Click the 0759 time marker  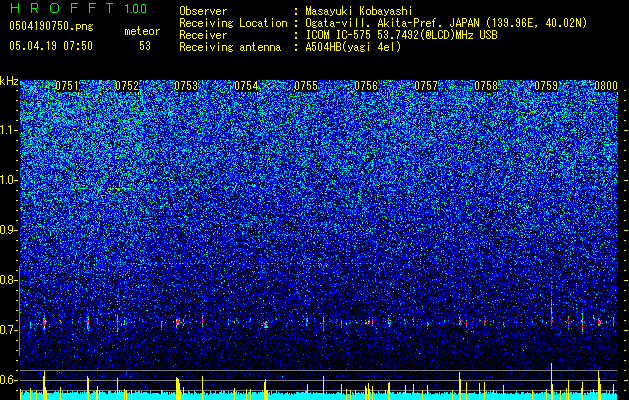coord(546,86)
